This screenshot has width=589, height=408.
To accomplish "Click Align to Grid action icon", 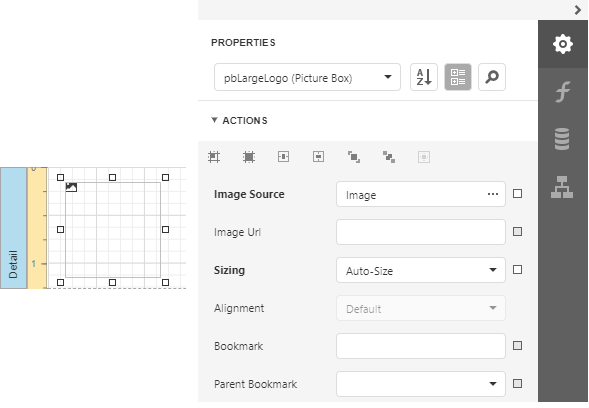I will pyautogui.click(x=214, y=157).
